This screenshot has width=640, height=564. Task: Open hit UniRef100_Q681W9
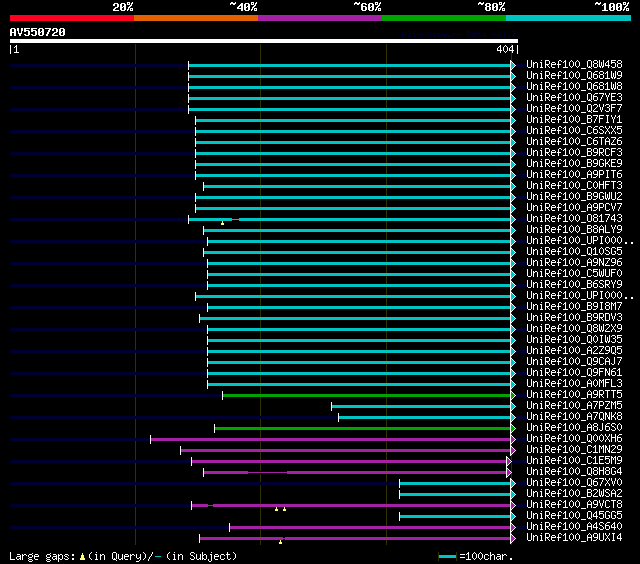click(574, 75)
